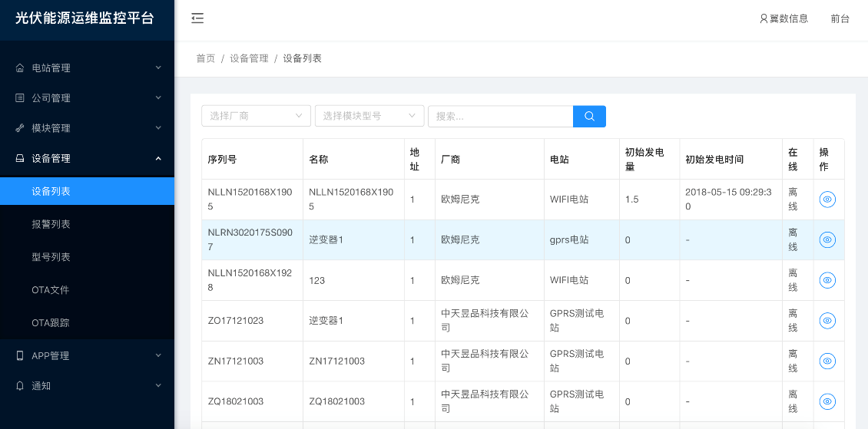Open view icon for ZO17121023 row
Image resolution: width=868 pixels, height=429 pixels.
(x=827, y=320)
